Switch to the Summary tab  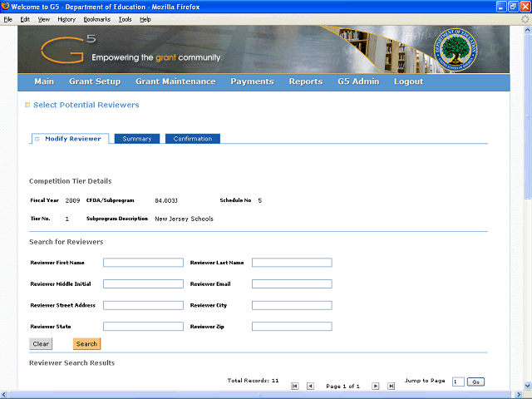pyautogui.click(x=137, y=139)
